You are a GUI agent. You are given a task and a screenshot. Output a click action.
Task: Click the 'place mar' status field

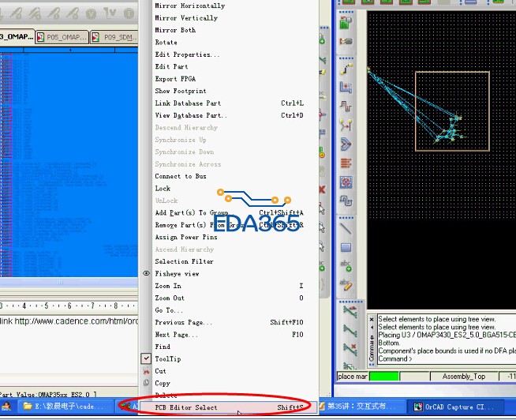(353, 377)
